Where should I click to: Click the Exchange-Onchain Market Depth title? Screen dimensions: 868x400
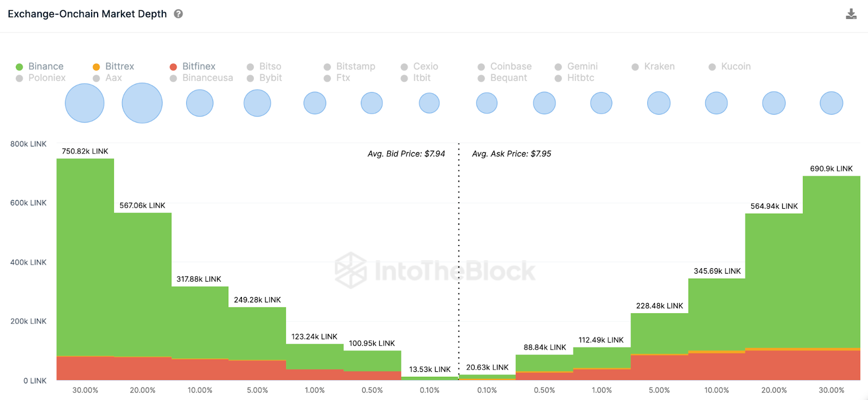(87, 14)
